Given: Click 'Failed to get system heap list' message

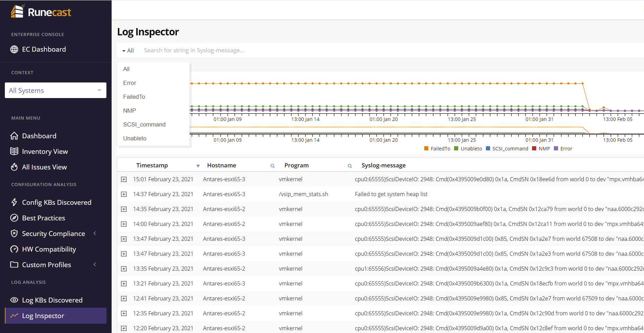Looking at the screenshot, I should click(391, 194).
